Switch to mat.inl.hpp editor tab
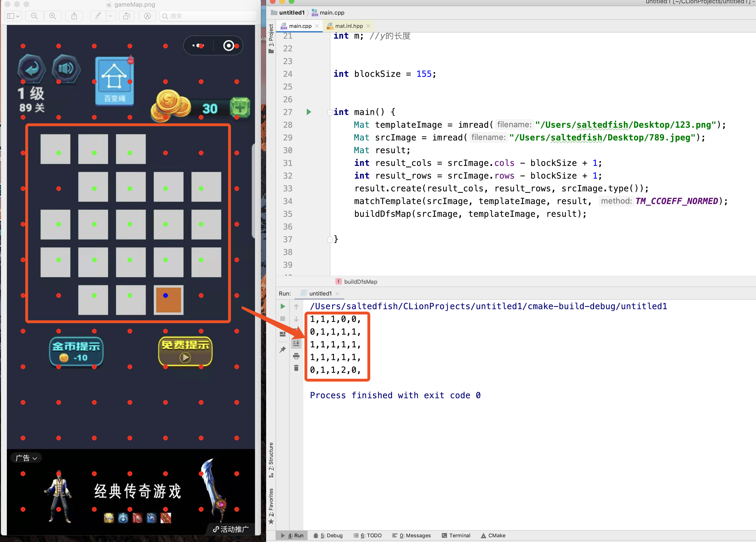Image resolution: width=756 pixels, height=542 pixels. (x=349, y=26)
